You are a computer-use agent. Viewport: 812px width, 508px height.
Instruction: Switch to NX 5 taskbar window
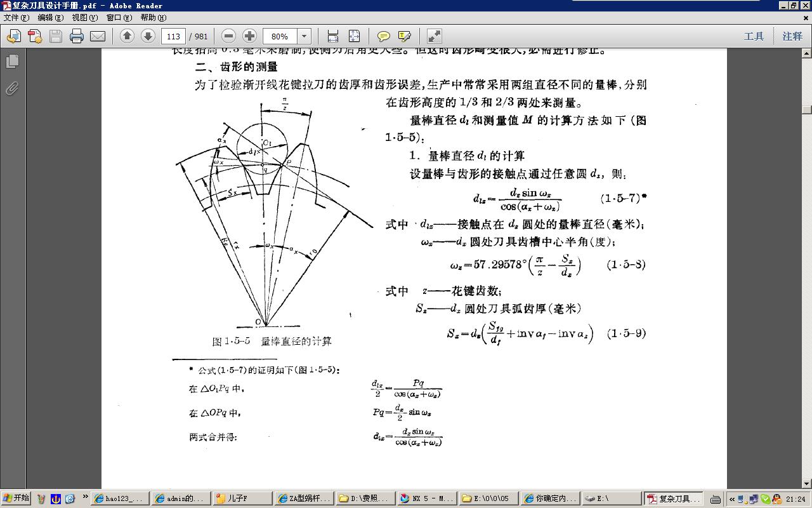coord(426,499)
